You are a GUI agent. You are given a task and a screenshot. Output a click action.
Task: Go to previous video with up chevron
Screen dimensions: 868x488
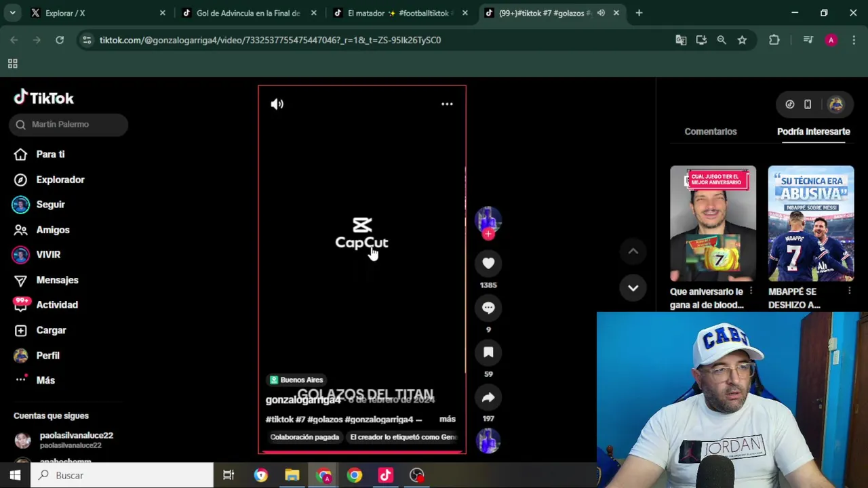pyautogui.click(x=633, y=251)
